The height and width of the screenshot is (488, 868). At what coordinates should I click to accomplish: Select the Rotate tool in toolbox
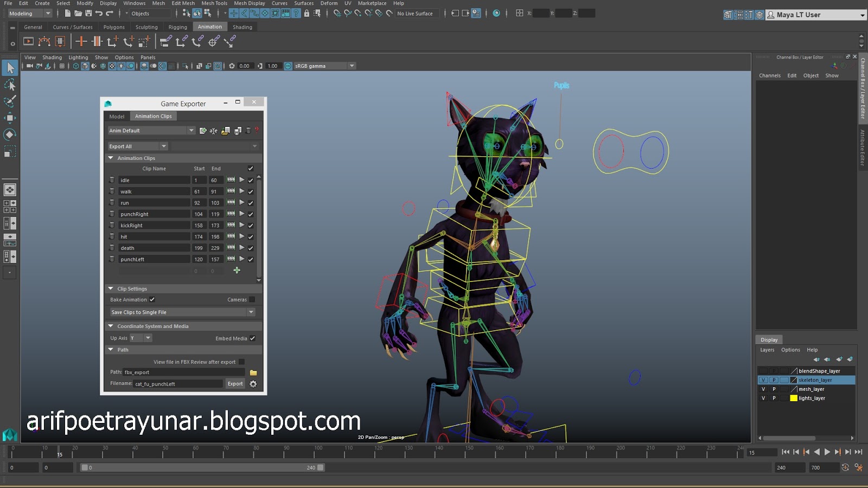coord(10,134)
